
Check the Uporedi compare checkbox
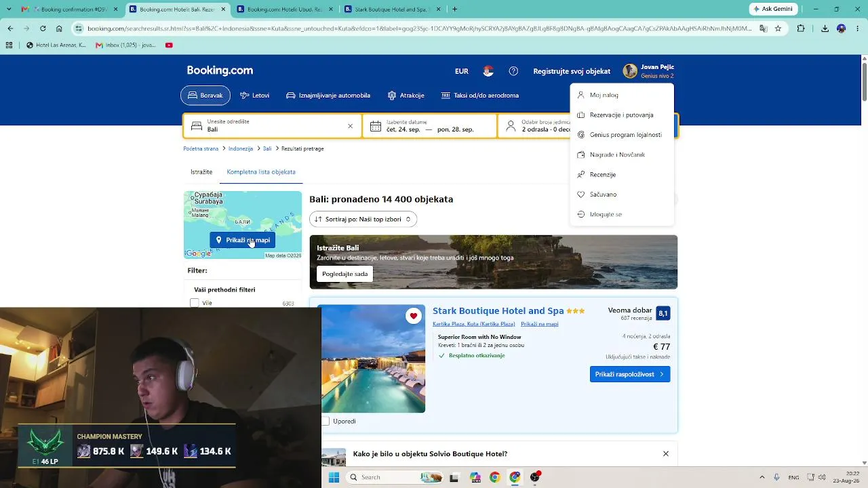pos(325,421)
